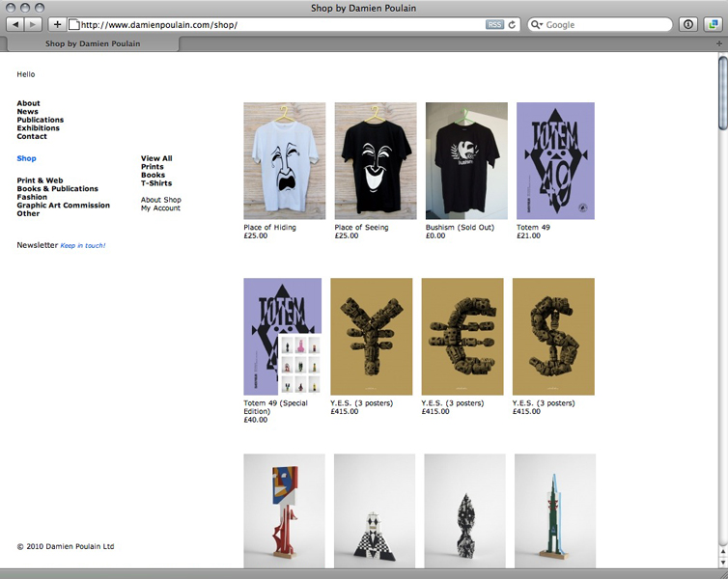
Task: Open the Bushism sold out t-shirt thumbnail
Action: [466, 160]
